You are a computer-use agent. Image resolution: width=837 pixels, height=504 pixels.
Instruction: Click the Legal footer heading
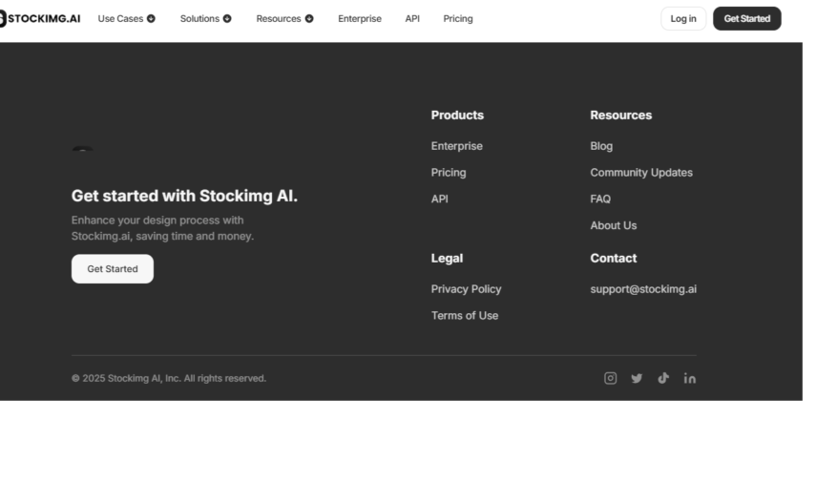point(447,259)
